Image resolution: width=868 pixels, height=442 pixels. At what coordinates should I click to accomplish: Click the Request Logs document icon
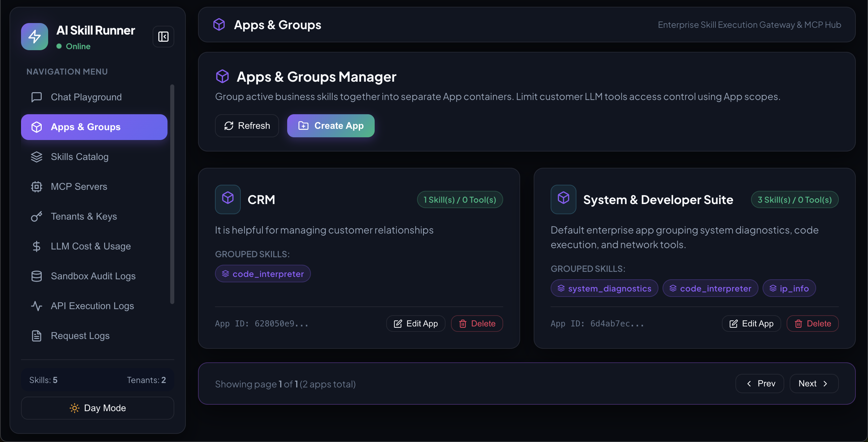37,336
